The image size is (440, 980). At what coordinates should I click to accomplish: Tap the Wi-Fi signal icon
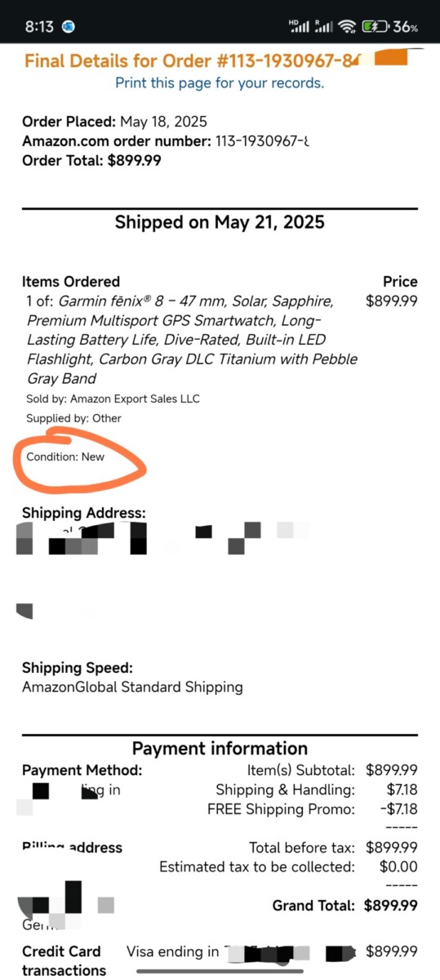(349, 27)
